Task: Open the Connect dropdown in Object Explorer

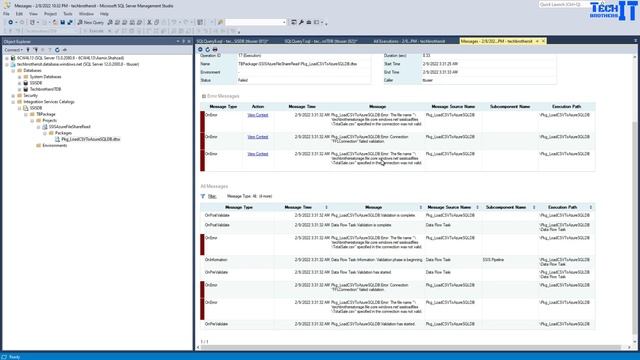Action: pos(13,50)
